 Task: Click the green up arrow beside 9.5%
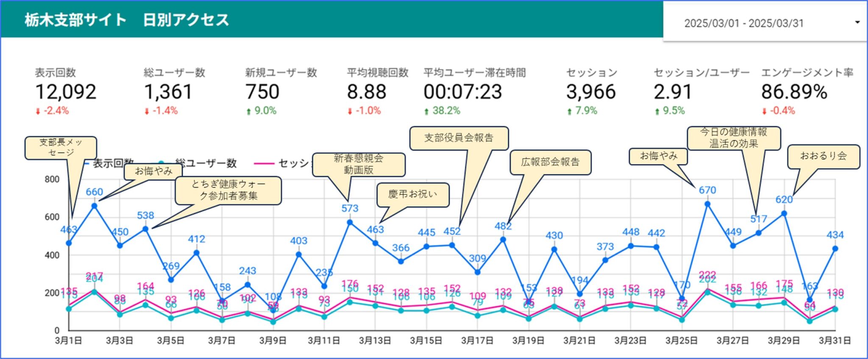click(x=657, y=111)
